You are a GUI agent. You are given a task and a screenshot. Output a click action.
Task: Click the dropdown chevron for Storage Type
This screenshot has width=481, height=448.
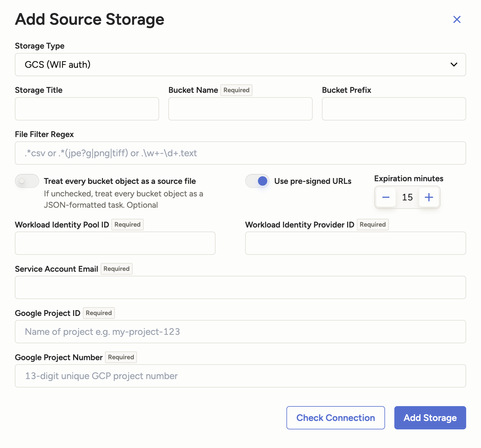coord(454,65)
